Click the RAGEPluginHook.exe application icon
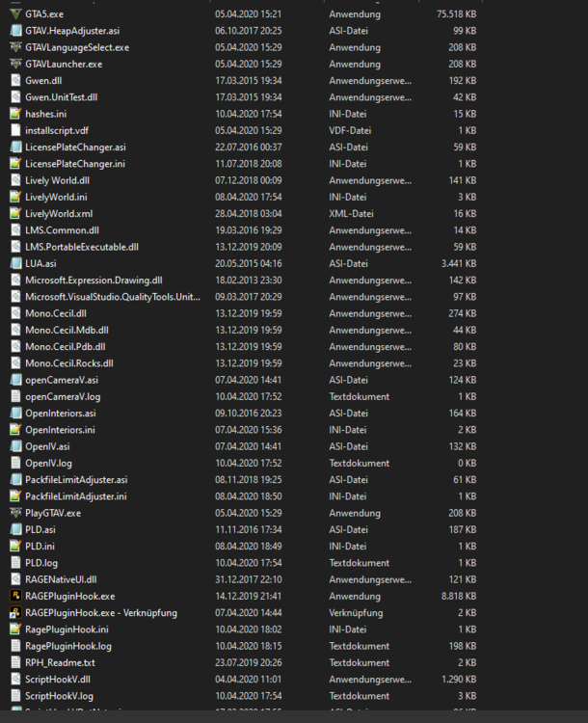Image resolution: width=588 pixels, height=723 pixels. click(x=15, y=596)
